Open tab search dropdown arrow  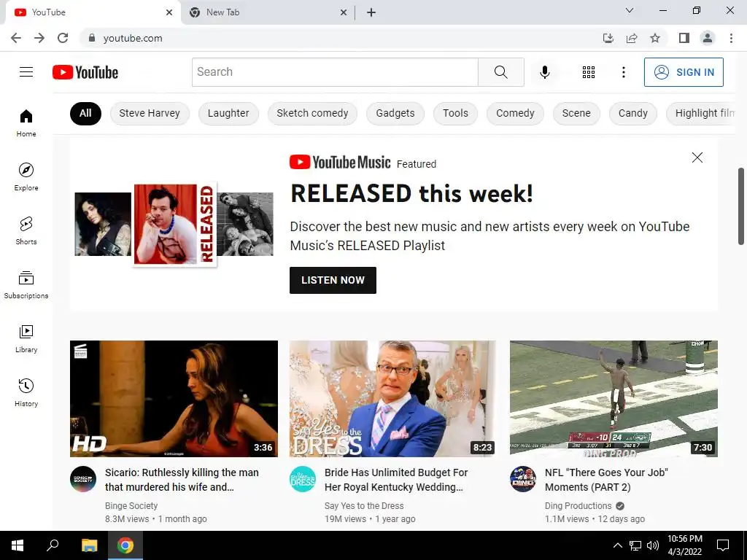coord(630,10)
